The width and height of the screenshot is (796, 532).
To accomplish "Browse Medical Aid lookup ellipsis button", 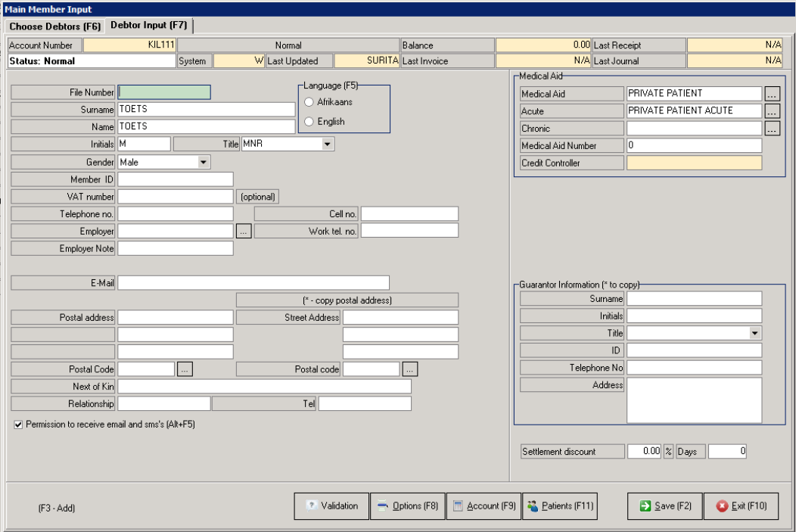I will [x=772, y=94].
